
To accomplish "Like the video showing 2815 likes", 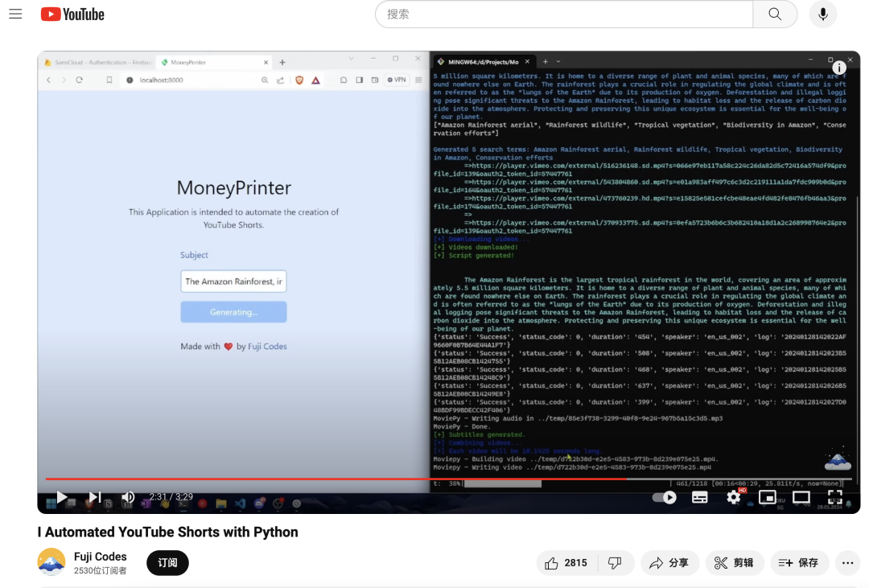I will point(566,563).
